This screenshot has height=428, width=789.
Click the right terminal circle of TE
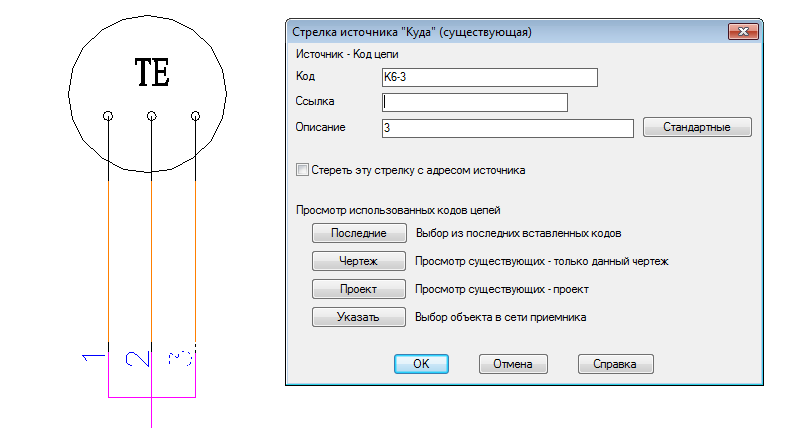click(195, 116)
